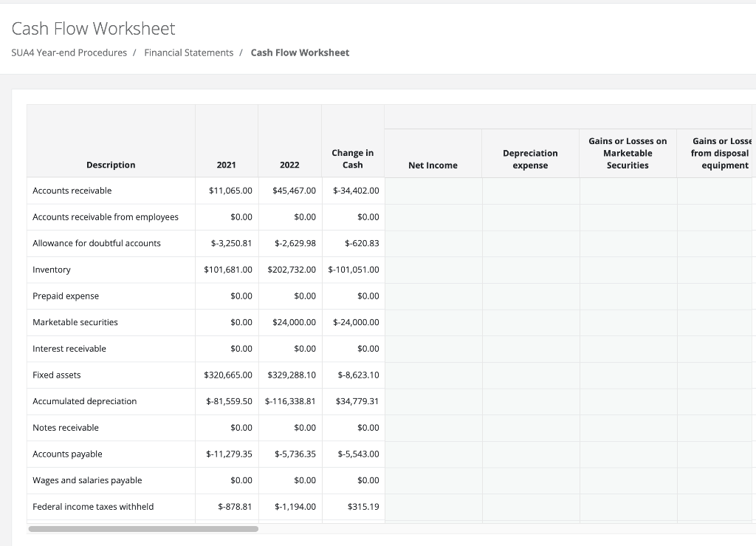Select the Accounts payable row label
The width and height of the screenshot is (756, 546).
67,454
